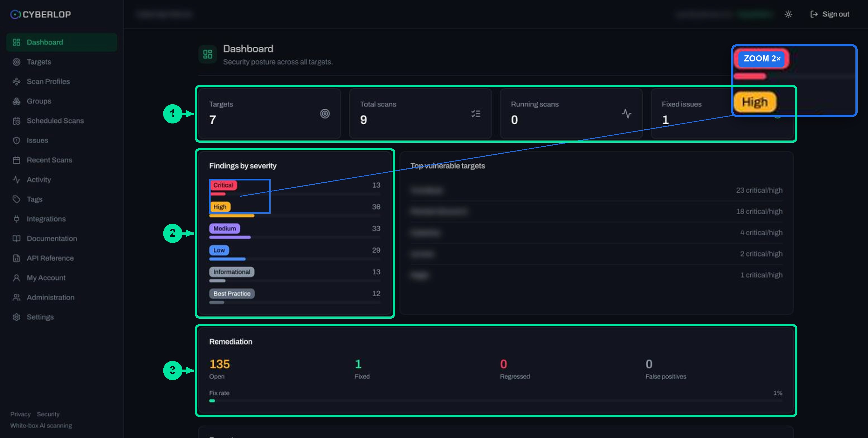
Task: Click the Settings gear icon
Action: (x=16, y=317)
